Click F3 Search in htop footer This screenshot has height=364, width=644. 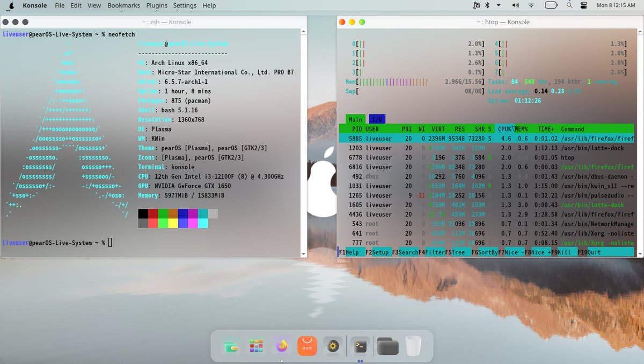point(405,252)
